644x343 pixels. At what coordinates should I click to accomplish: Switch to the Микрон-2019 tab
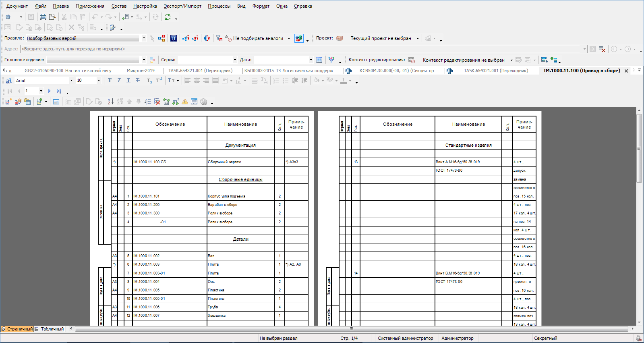click(141, 71)
